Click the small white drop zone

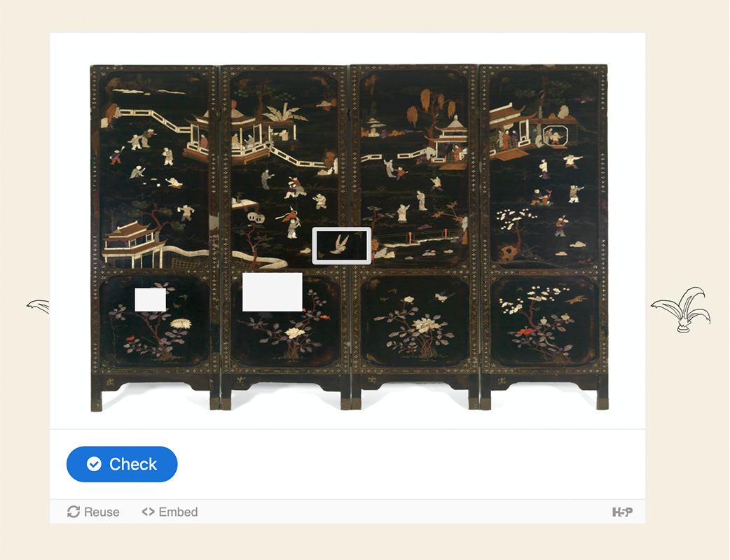click(150, 300)
